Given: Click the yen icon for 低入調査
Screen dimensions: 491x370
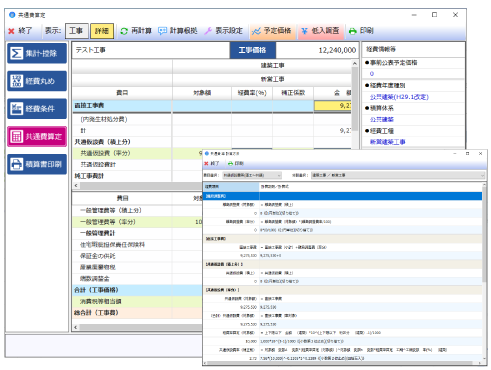Looking at the screenshot, I should (304, 31).
